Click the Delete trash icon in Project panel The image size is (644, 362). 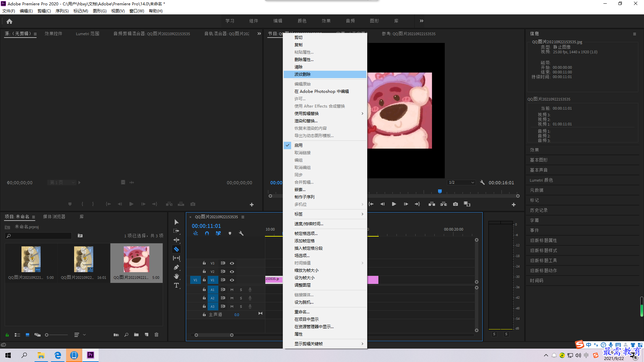pos(156,335)
